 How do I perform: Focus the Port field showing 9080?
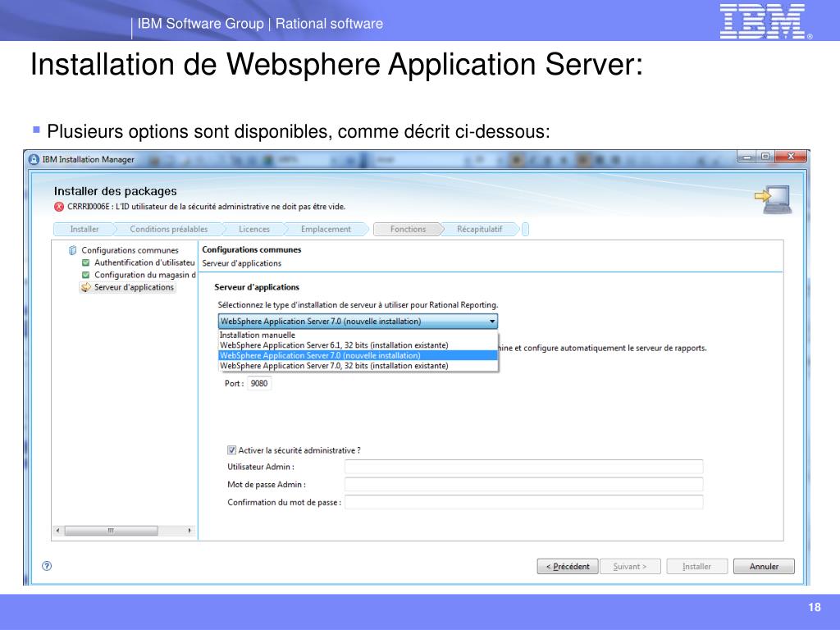[x=259, y=383]
